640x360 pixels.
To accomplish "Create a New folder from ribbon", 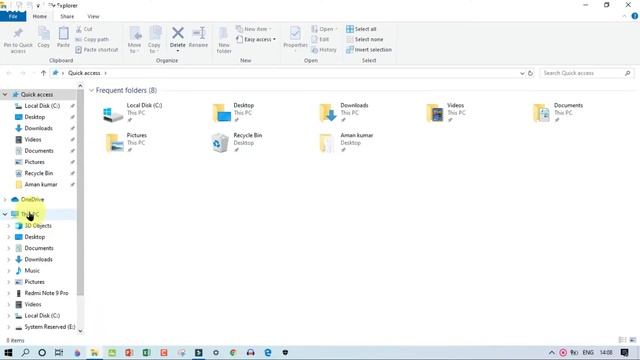I will click(x=224, y=40).
